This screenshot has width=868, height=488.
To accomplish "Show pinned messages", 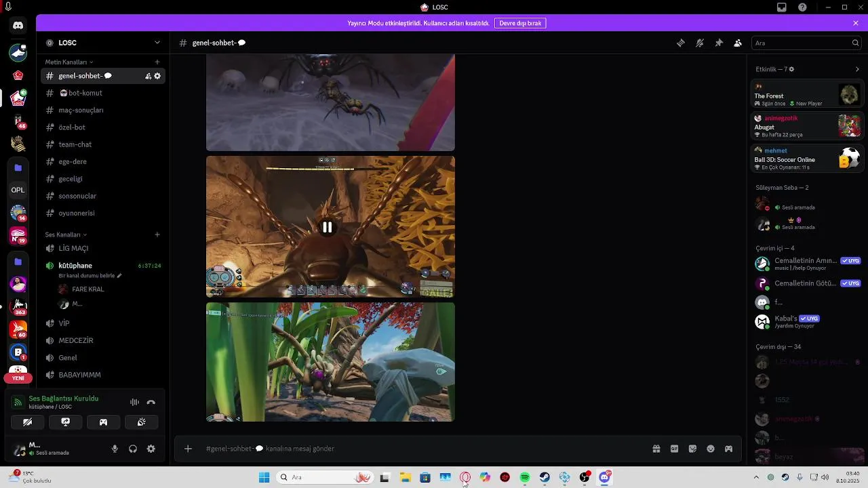I will pos(719,43).
